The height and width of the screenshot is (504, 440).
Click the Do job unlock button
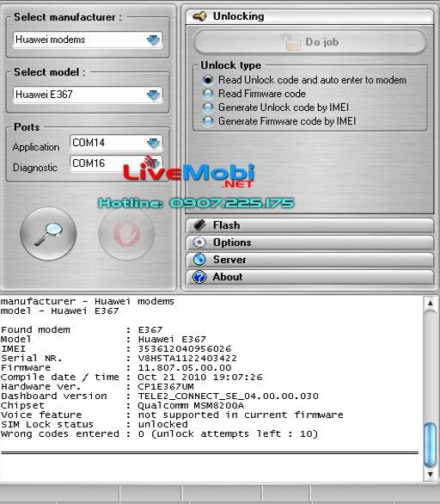pyautogui.click(x=310, y=42)
